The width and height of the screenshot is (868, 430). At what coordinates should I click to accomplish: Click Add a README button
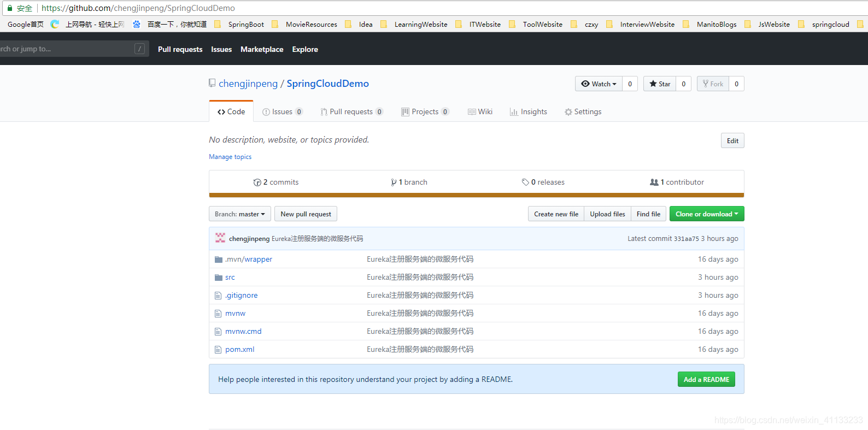coord(706,379)
